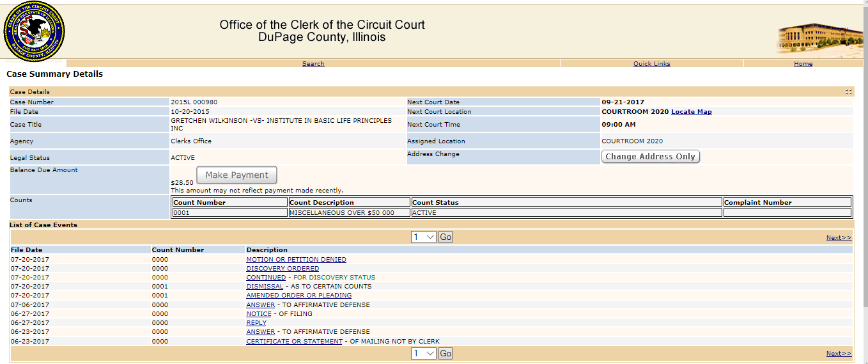This screenshot has height=364, width=868.
Task: Open the top page number dropdown
Action: coord(423,237)
